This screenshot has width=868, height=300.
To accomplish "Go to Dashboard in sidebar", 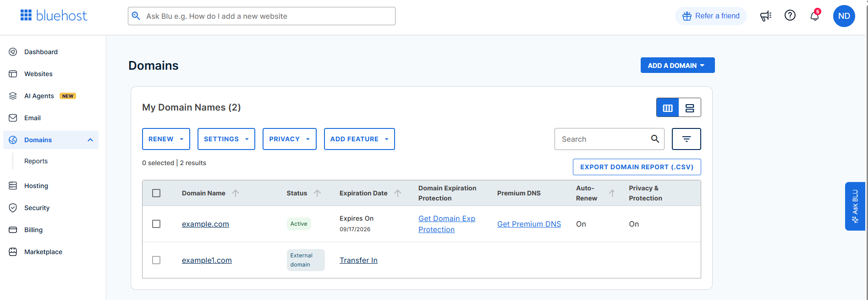I will [41, 52].
